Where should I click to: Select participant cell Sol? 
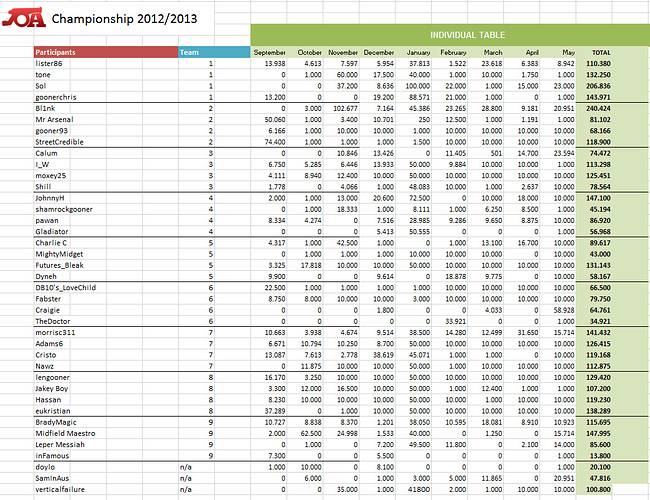41,86
